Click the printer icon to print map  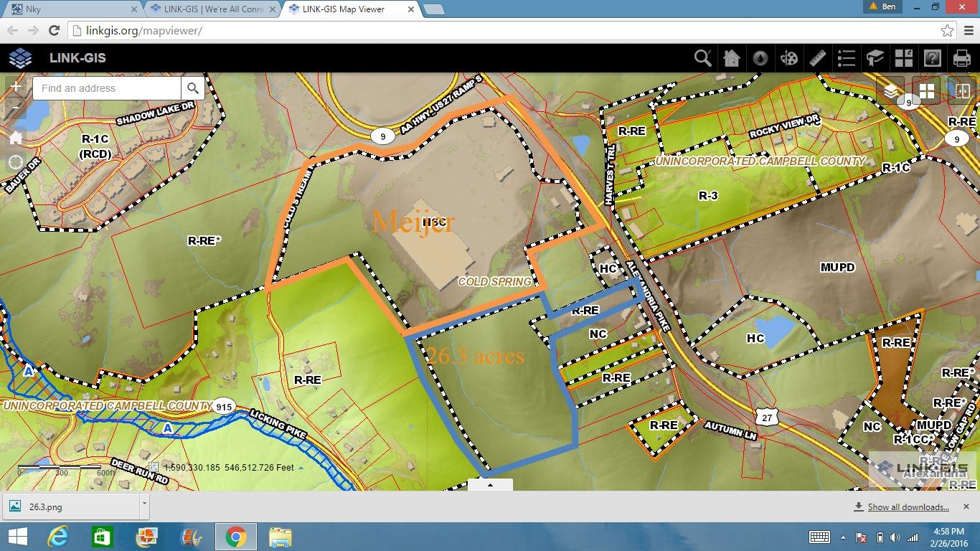pyautogui.click(x=961, y=58)
